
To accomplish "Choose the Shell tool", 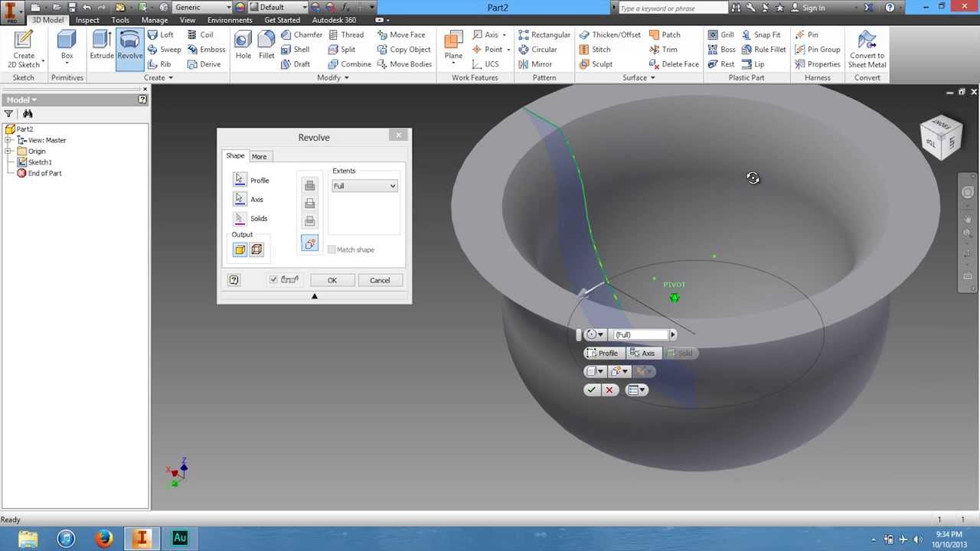I will [295, 50].
